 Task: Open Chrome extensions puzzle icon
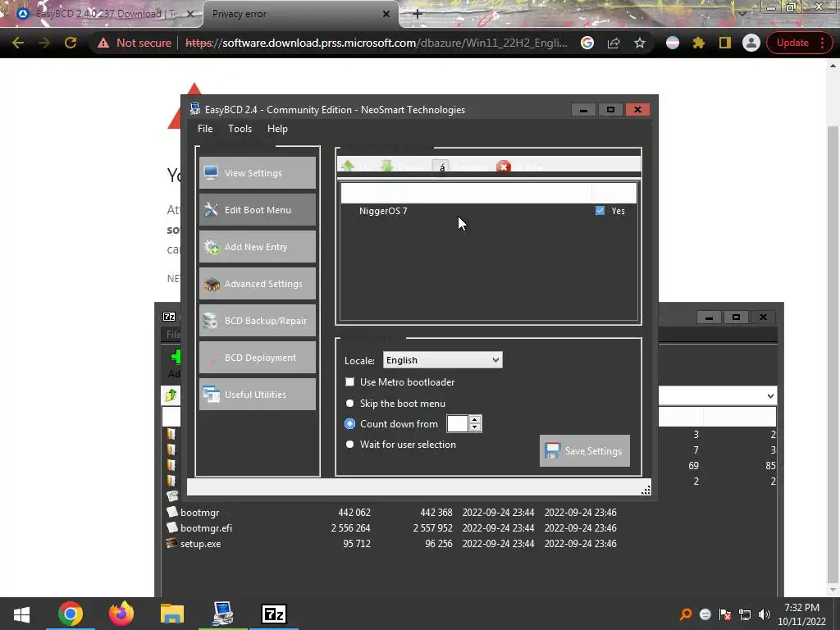tap(699, 43)
